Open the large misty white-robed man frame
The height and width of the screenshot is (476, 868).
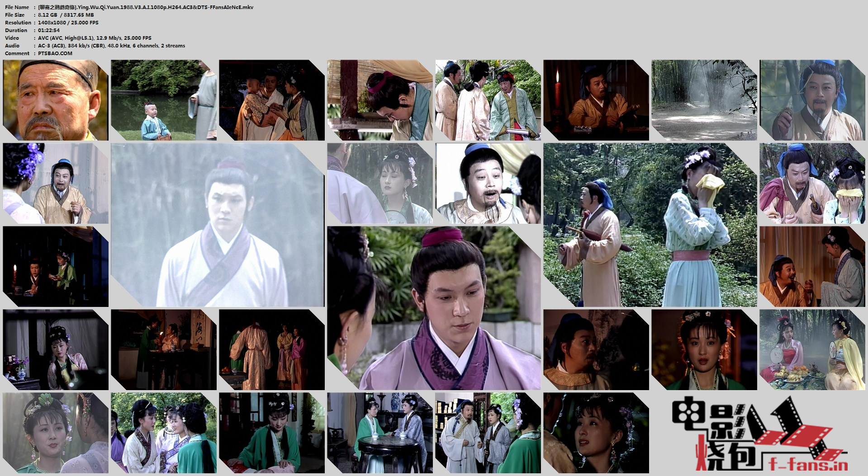point(218,225)
